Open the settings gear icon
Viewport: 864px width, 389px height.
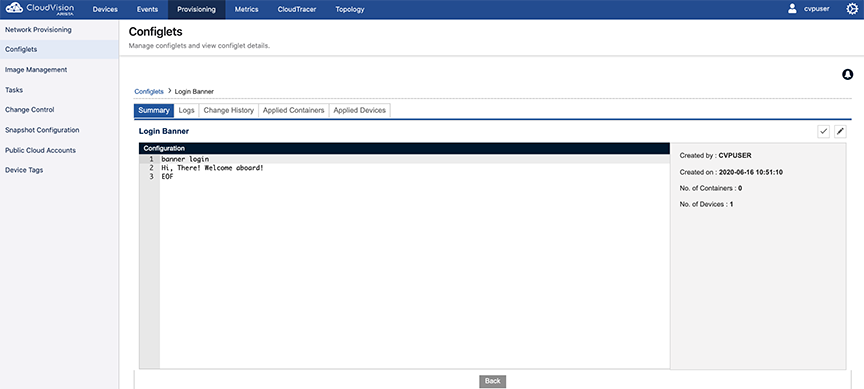click(x=852, y=9)
